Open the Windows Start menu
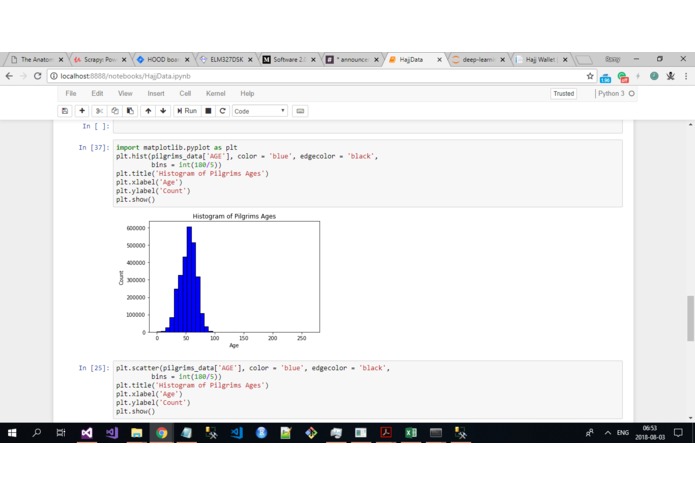The image size is (695, 494). click(x=12, y=433)
